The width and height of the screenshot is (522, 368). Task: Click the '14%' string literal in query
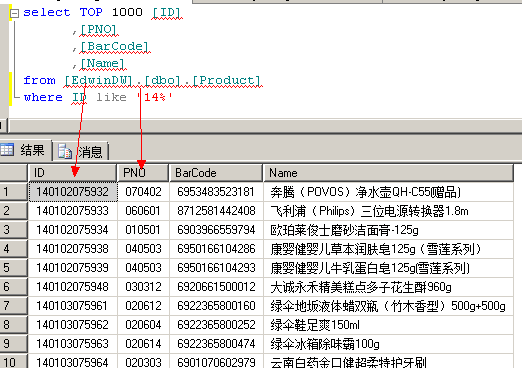(155, 97)
